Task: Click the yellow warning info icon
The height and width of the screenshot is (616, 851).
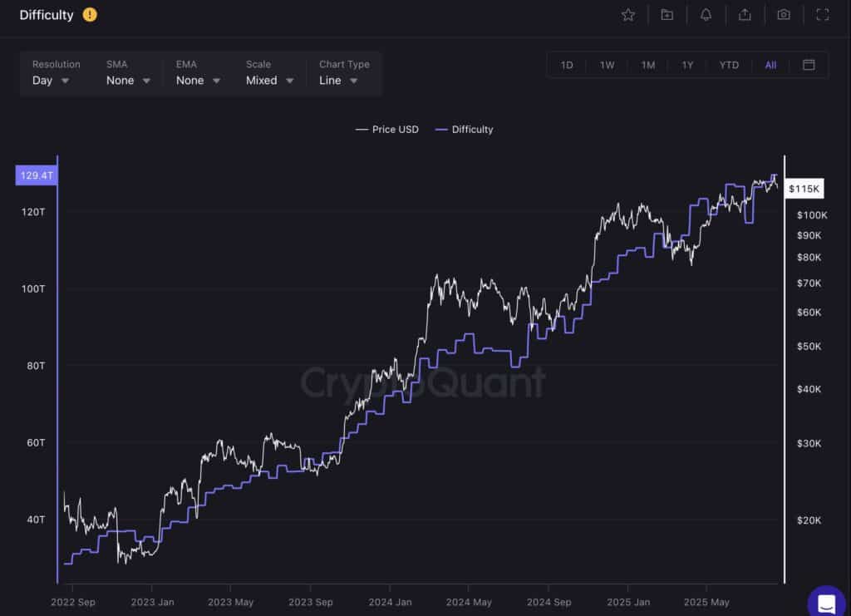Action: pos(90,15)
